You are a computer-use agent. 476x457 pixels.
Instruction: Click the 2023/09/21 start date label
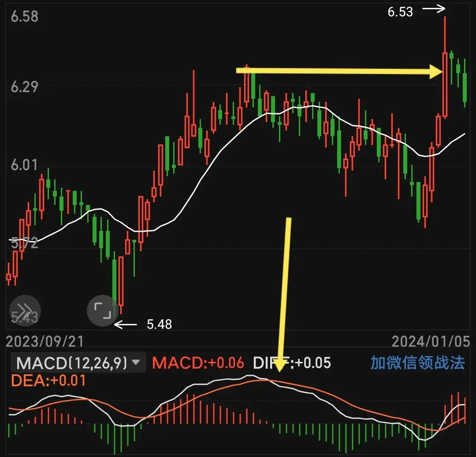(x=45, y=342)
